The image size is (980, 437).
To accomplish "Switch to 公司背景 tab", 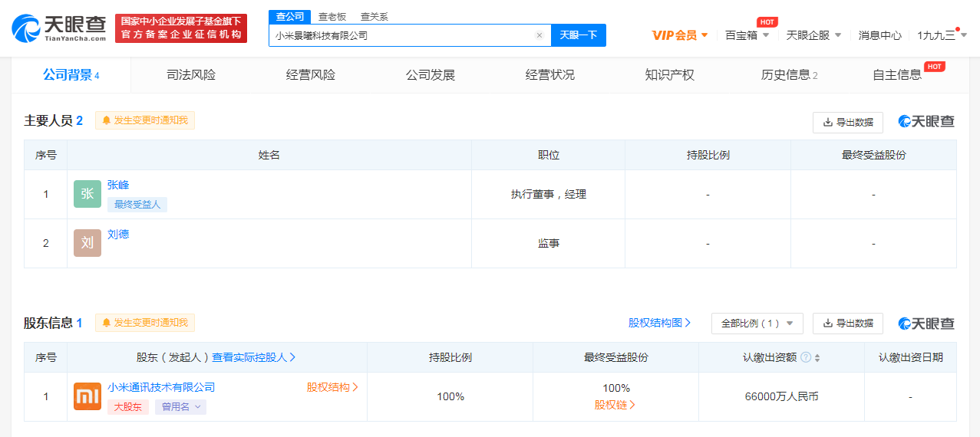I will pyautogui.click(x=71, y=75).
